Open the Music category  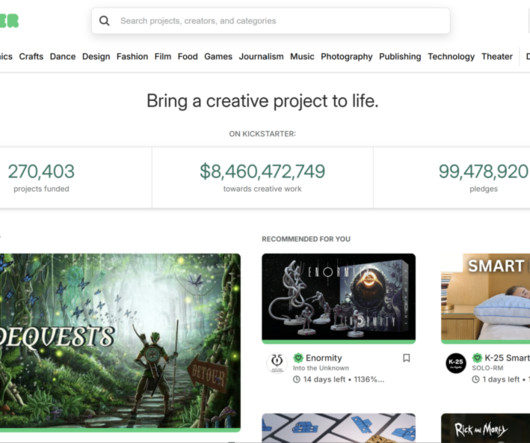(x=302, y=56)
